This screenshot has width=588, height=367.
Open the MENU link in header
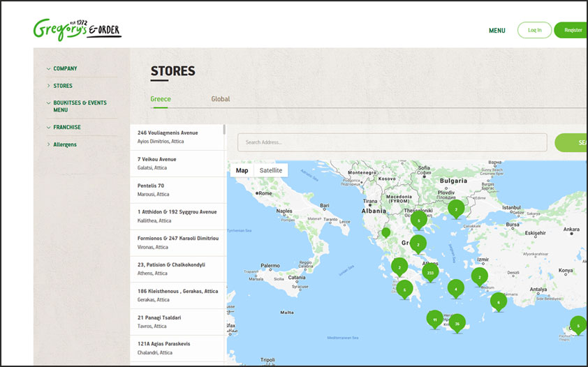[497, 31]
